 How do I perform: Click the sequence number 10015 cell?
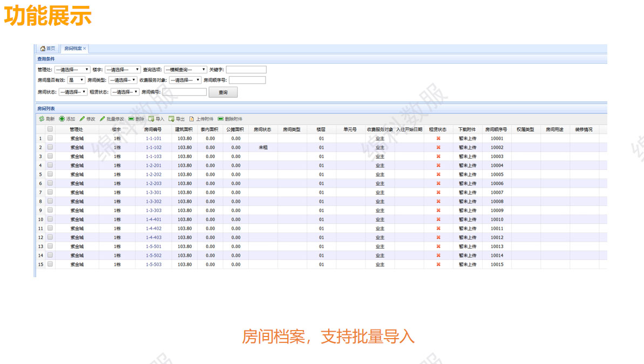click(497, 265)
